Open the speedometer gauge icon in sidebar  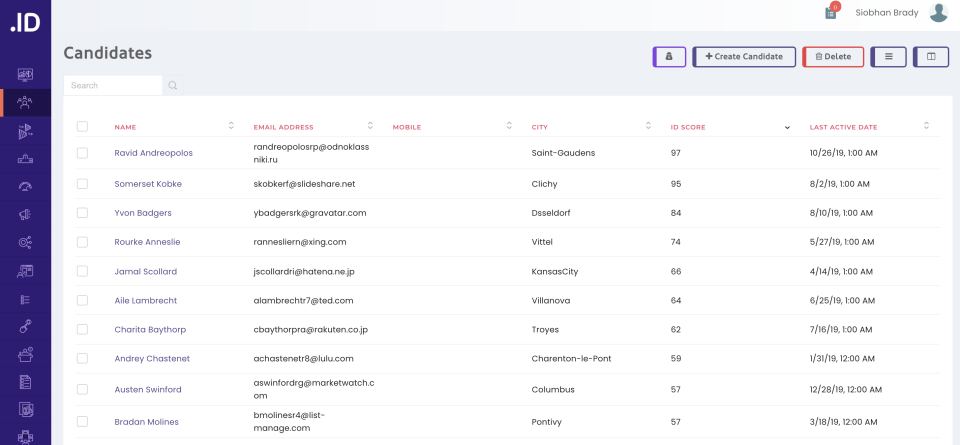[x=25, y=186]
